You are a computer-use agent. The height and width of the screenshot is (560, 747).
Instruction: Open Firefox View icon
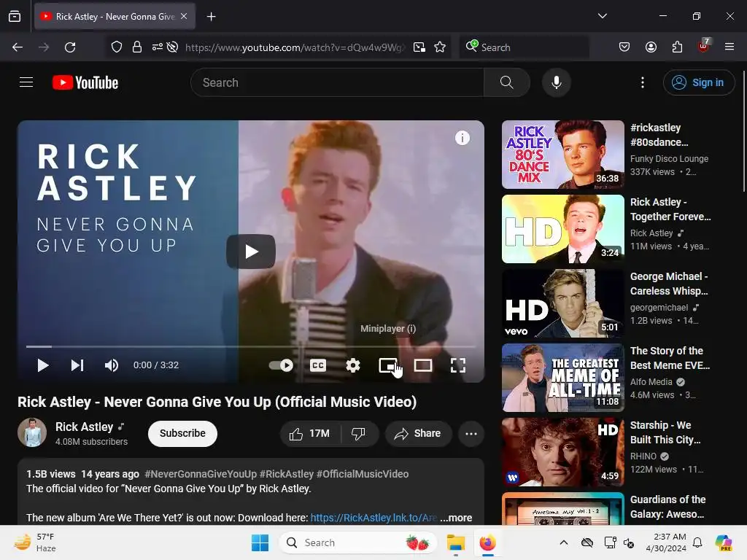15,17
